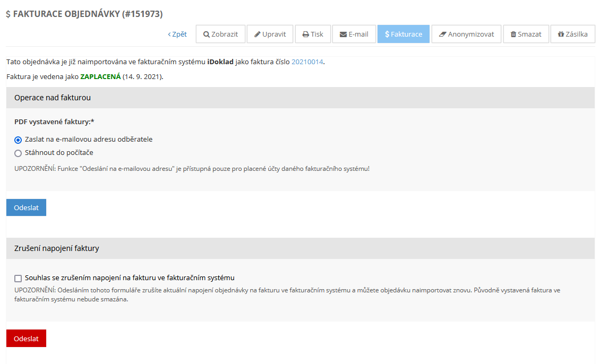Click the trash icon on Smazat
This screenshot has width=600, height=364.
[x=513, y=34]
